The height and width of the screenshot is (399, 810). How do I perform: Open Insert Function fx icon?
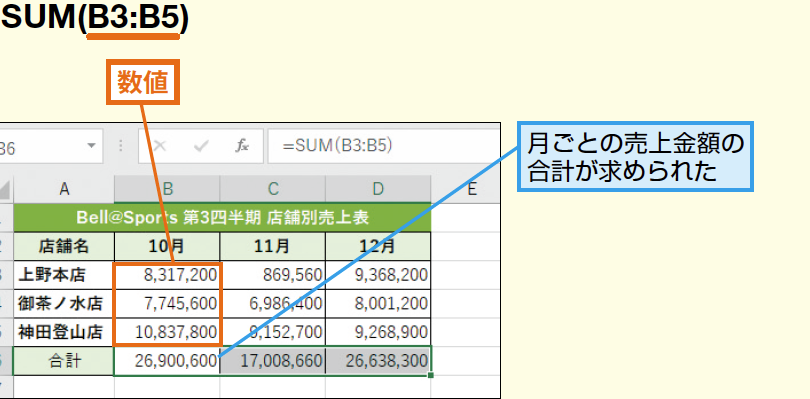click(242, 146)
